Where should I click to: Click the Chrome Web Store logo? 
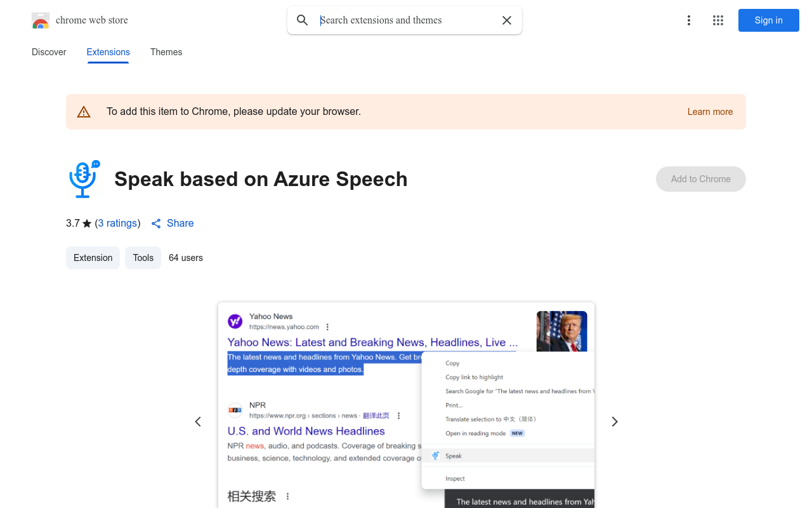(x=41, y=20)
